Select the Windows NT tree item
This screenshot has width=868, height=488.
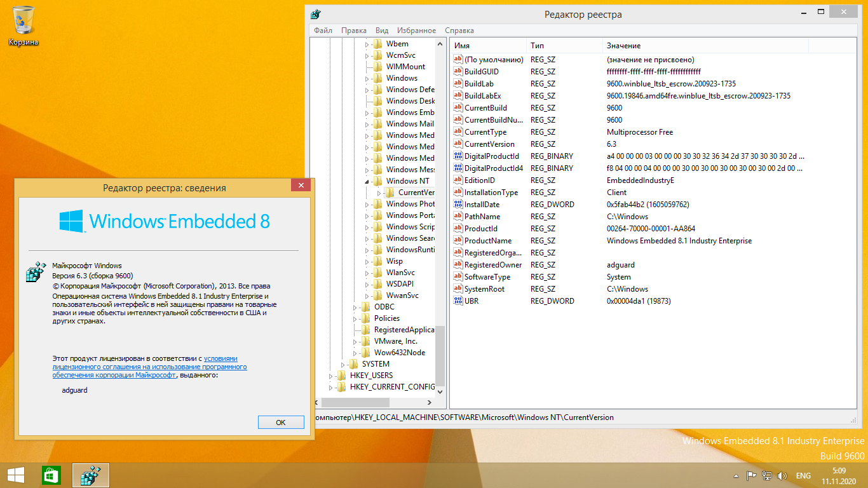tap(407, 181)
